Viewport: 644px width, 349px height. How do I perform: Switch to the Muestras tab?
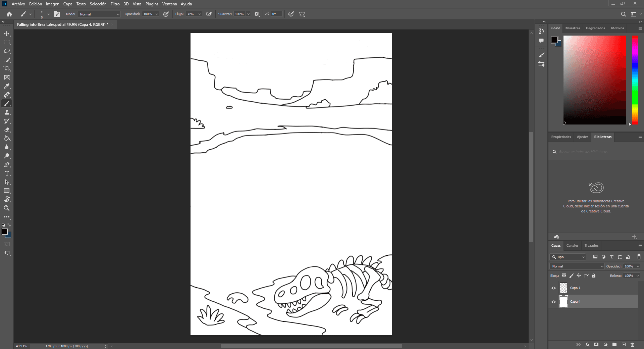tap(573, 28)
